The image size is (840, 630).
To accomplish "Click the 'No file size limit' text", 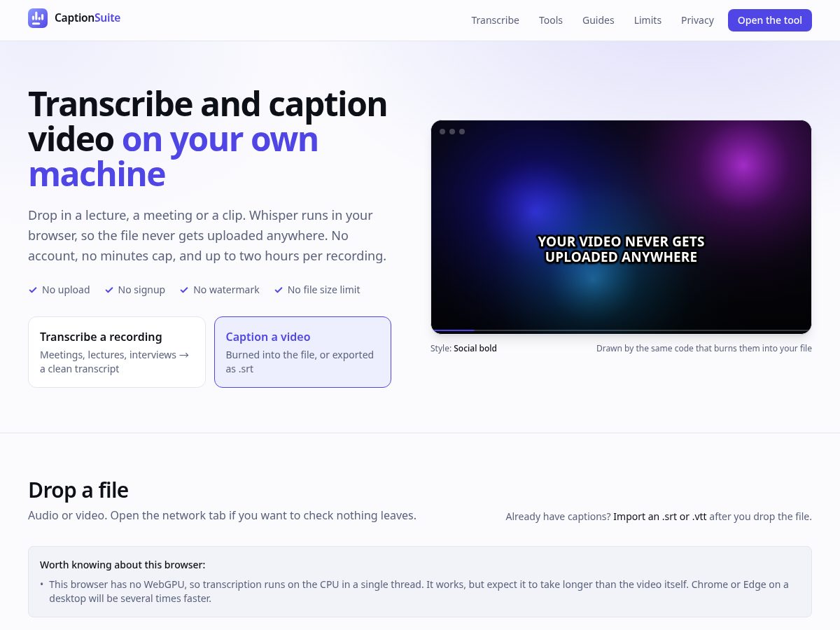I will (x=323, y=290).
